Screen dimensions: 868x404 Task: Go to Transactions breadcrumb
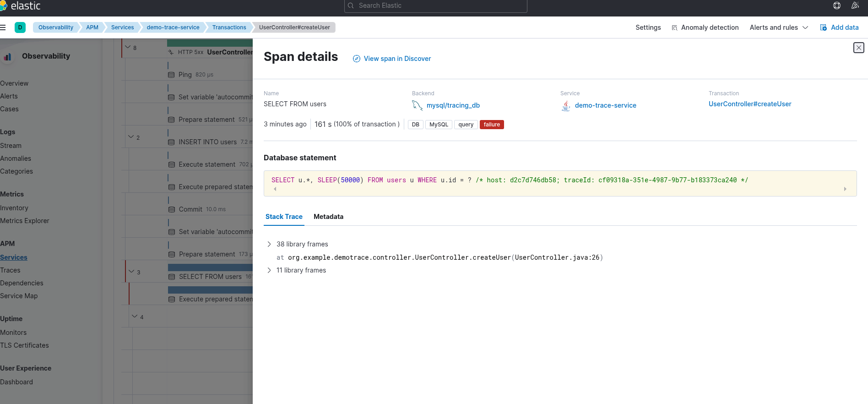pos(229,27)
